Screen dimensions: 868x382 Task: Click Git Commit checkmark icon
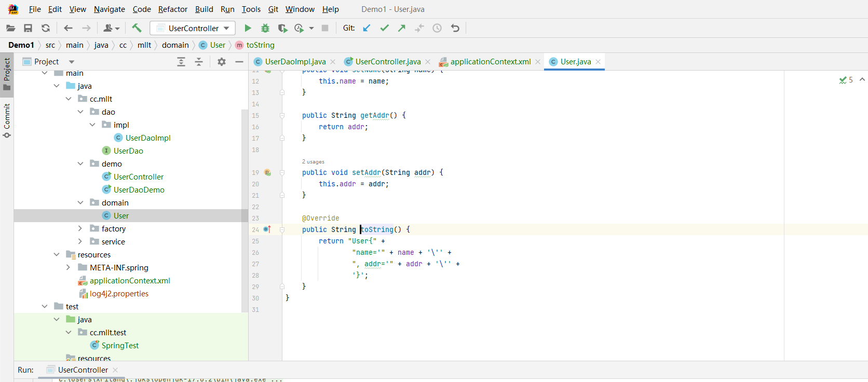(x=384, y=28)
